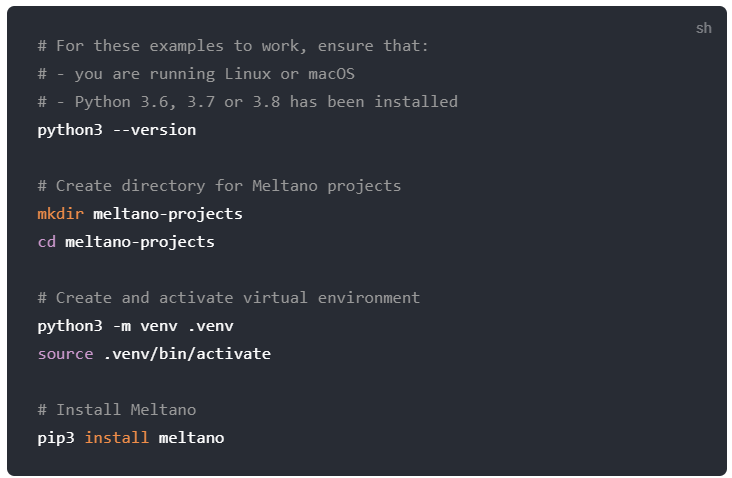Click "meltano-projects" on the mkdir line
The height and width of the screenshot is (478, 732).
point(168,214)
